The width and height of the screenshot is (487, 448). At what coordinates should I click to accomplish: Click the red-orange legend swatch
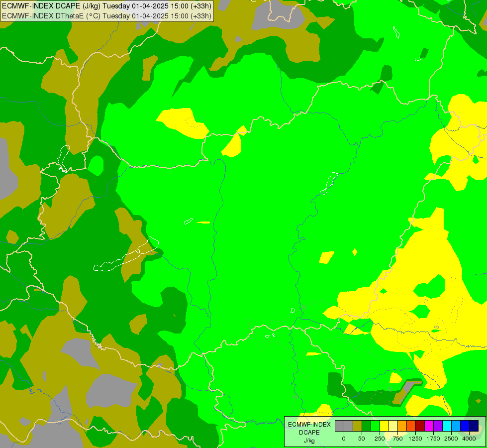(411, 426)
